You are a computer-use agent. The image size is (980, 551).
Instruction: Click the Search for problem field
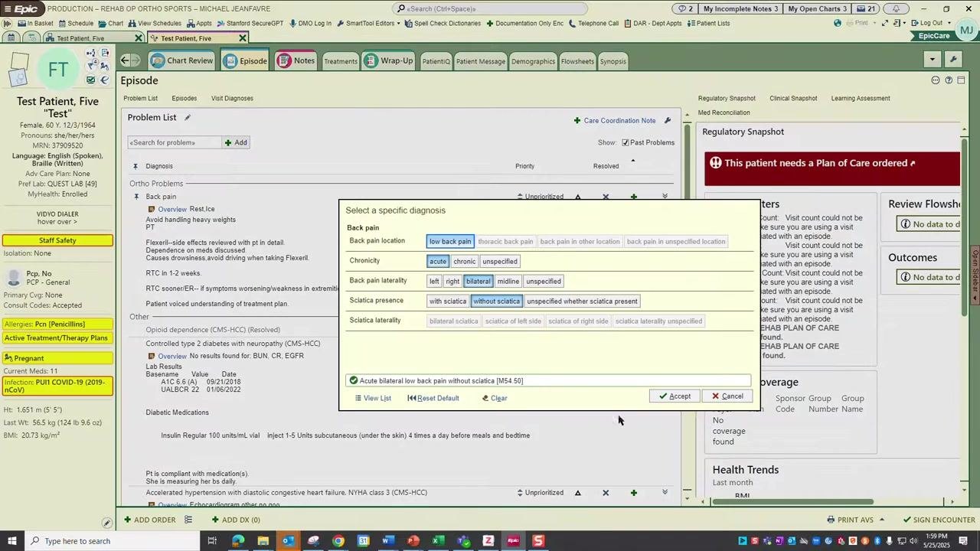pyautogui.click(x=174, y=142)
